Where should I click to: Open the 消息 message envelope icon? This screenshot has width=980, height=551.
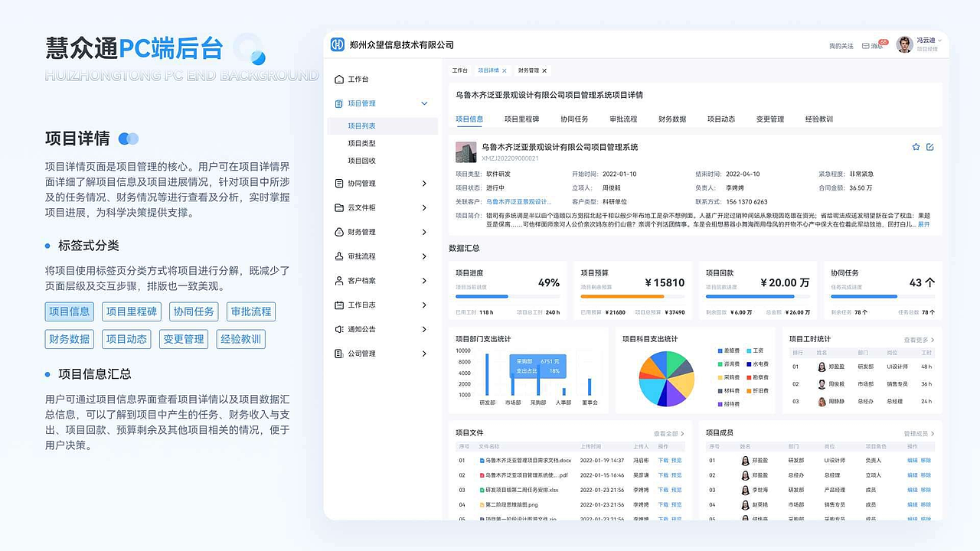pos(866,46)
